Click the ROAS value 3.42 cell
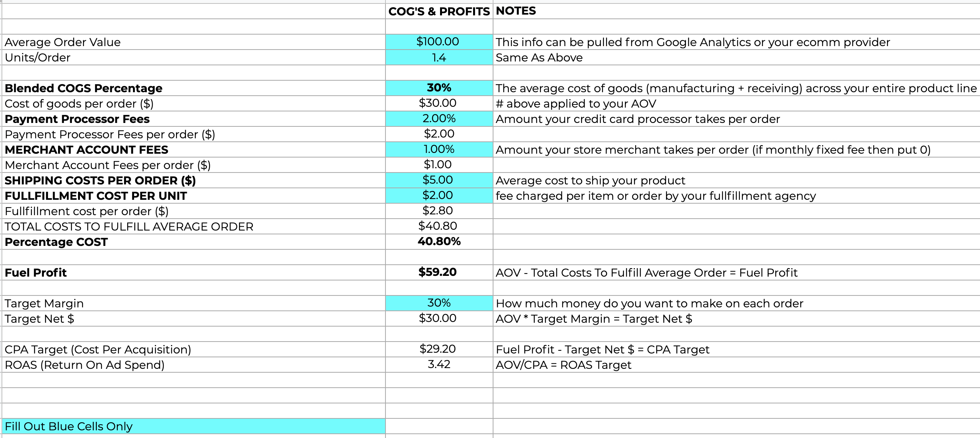 439,364
